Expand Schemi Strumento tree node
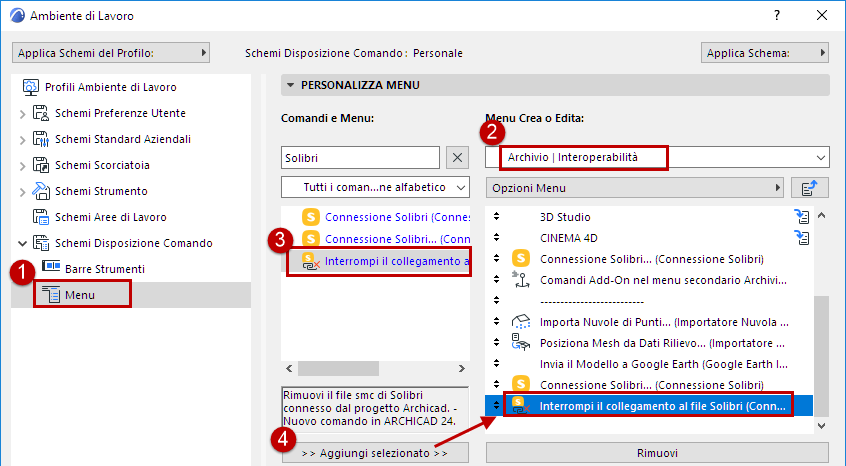 coord(22,191)
